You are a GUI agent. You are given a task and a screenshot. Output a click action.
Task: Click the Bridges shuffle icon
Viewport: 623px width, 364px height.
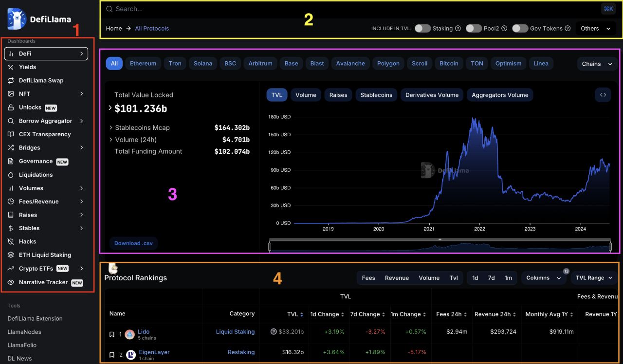(x=11, y=147)
